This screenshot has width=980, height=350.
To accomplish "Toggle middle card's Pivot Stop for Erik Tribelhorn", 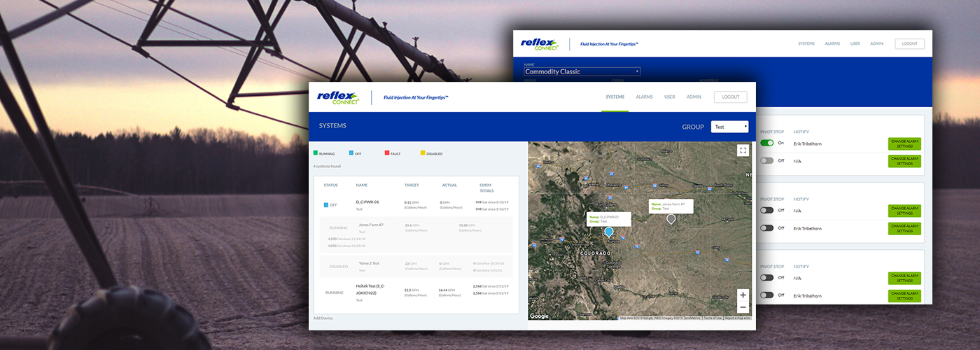I will click(767, 227).
